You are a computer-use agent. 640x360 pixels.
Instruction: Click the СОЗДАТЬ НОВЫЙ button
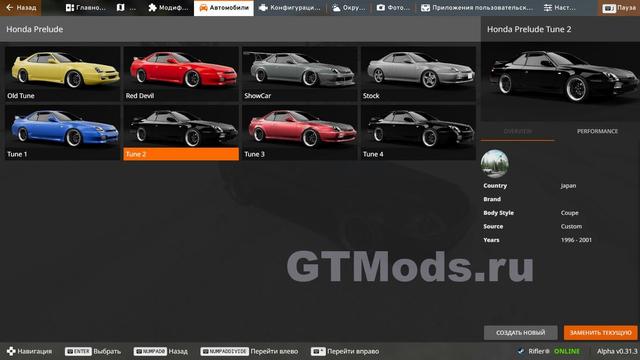point(520,333)
